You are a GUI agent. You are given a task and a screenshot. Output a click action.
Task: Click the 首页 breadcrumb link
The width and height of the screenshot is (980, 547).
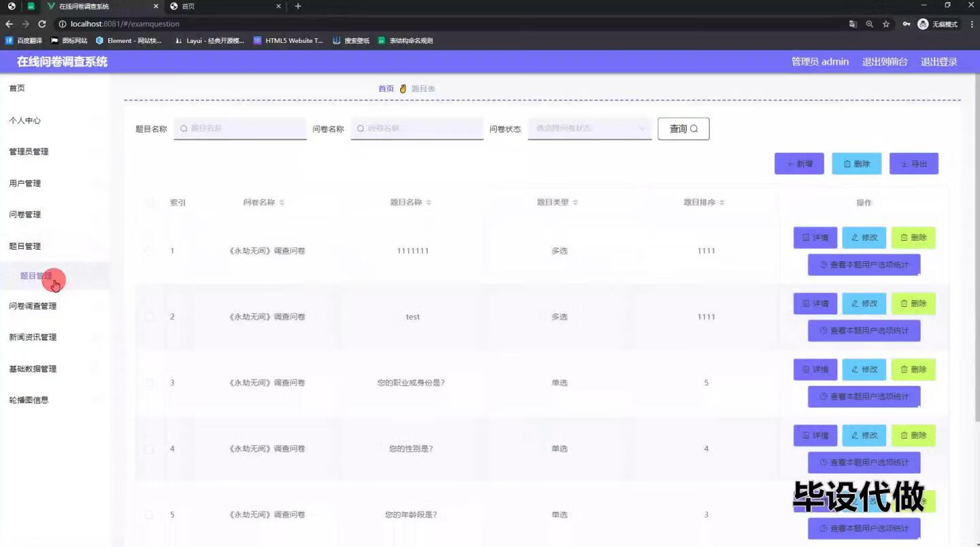pos(386,89)
